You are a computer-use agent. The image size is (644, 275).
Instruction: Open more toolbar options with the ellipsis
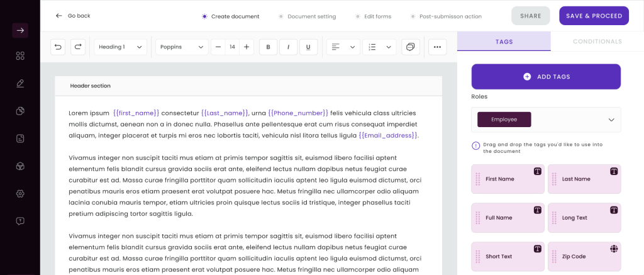tap(438, 47)
